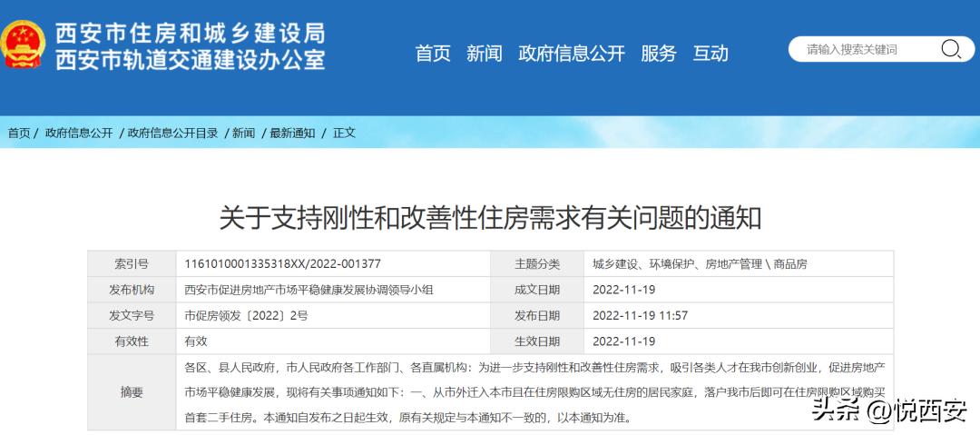The image size is (980, 435).
Task: Click the 摘要 label cell
Action: click(x=132, y=391)
